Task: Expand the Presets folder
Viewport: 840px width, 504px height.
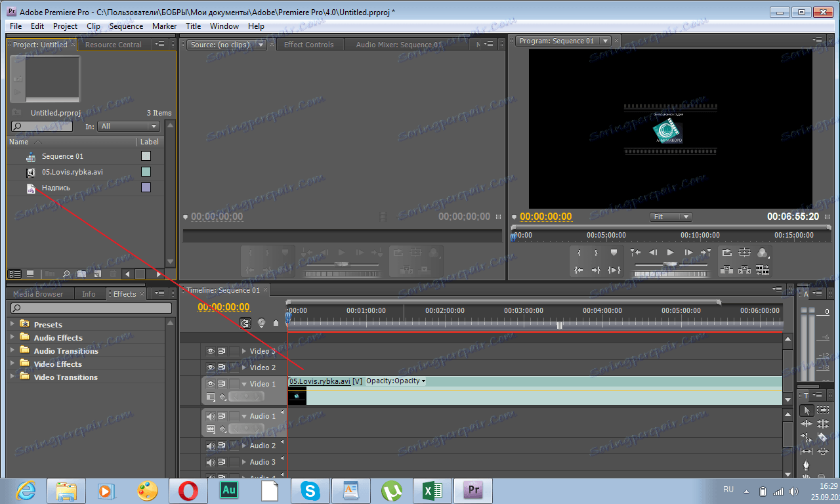Action: point(12,324)
